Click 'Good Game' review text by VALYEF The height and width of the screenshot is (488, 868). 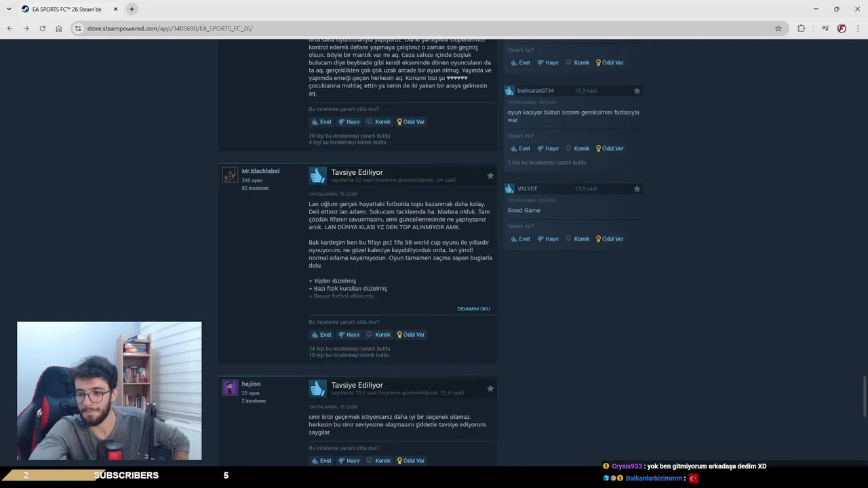[524, 211]
